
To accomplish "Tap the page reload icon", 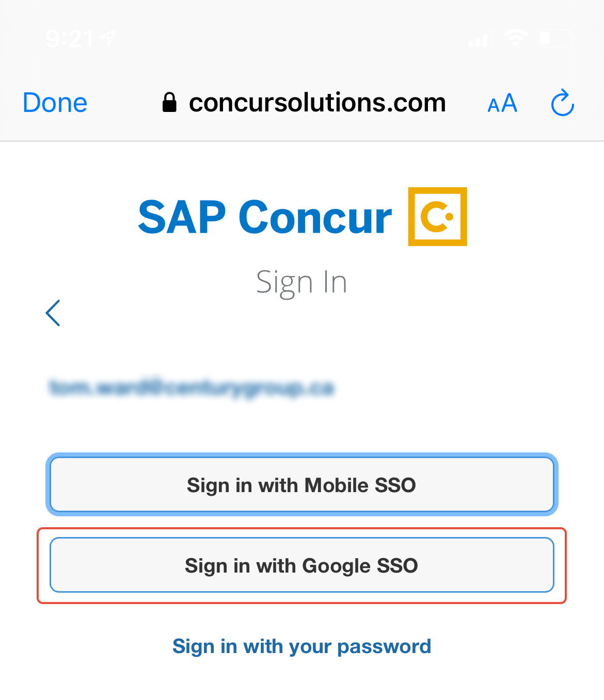I will coord(562,103).
